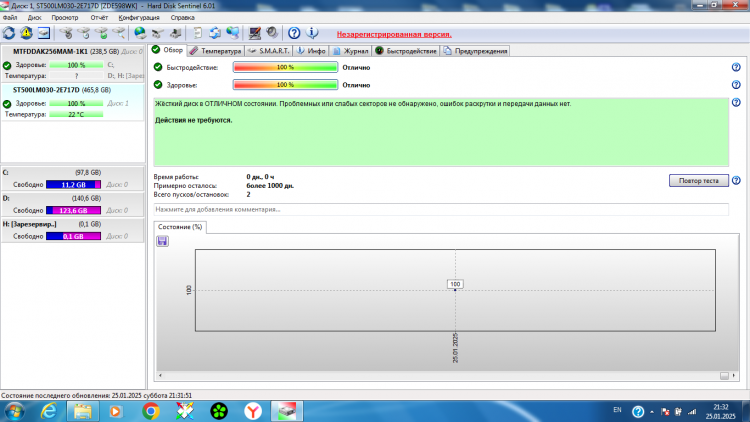Open the Диск menu

pyautogui.click(x=34, y=18)
